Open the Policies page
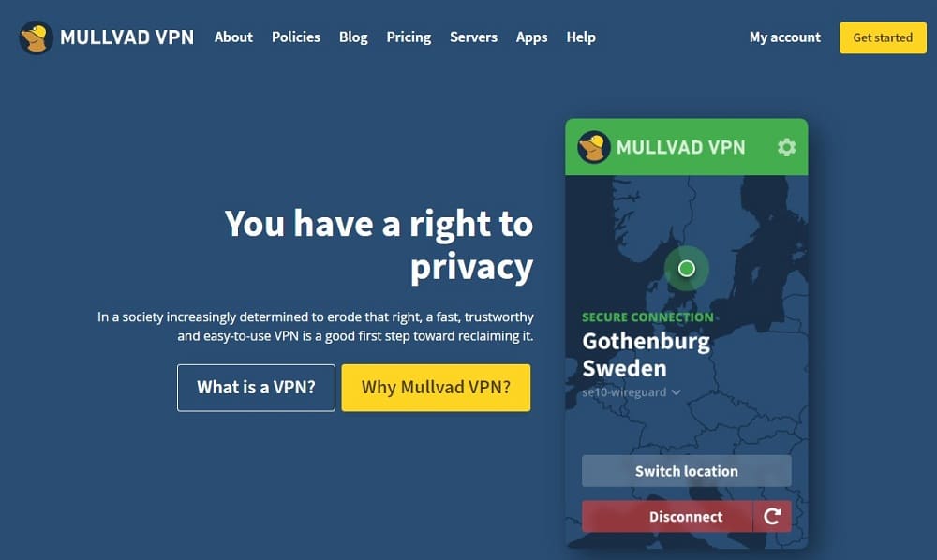This screenshot has width=937, height=560. point(296,37)
